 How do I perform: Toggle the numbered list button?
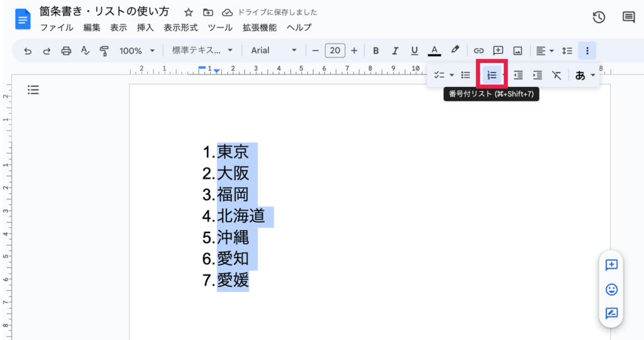click(492, 75)
